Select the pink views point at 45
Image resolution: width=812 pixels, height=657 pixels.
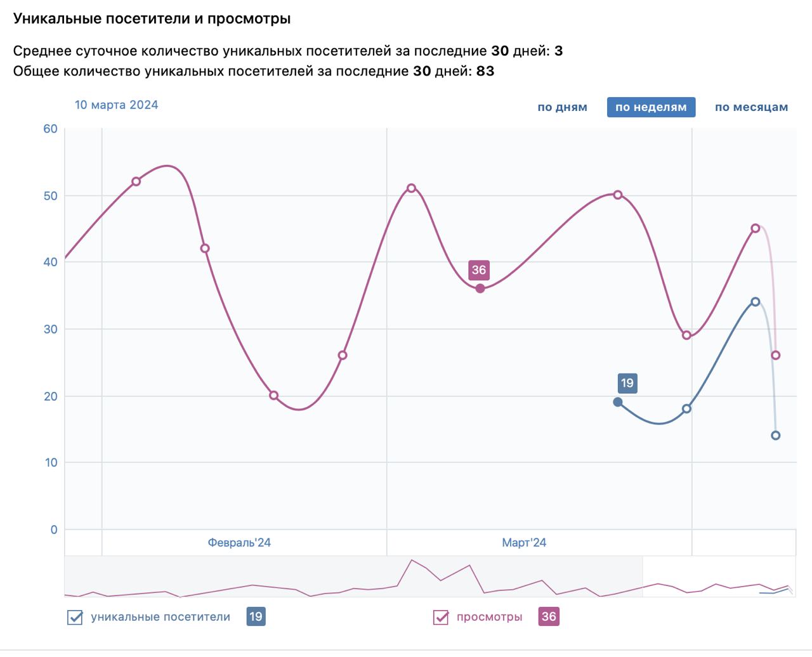click(x=755, y=228)
